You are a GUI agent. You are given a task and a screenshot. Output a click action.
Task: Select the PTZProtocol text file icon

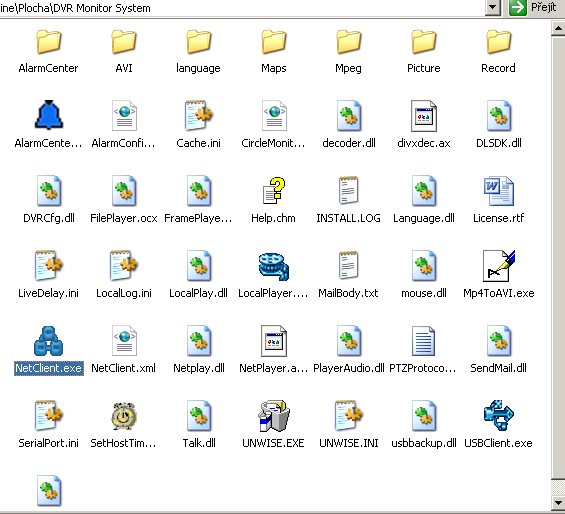click(x=423, y=341)
